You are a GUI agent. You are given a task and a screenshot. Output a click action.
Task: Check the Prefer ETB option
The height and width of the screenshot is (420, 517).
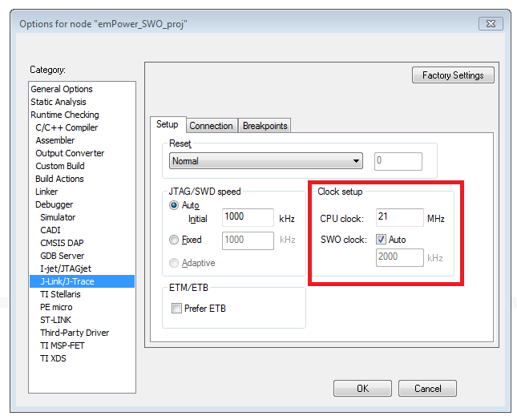pyautogui.click(x=177, y=308)
